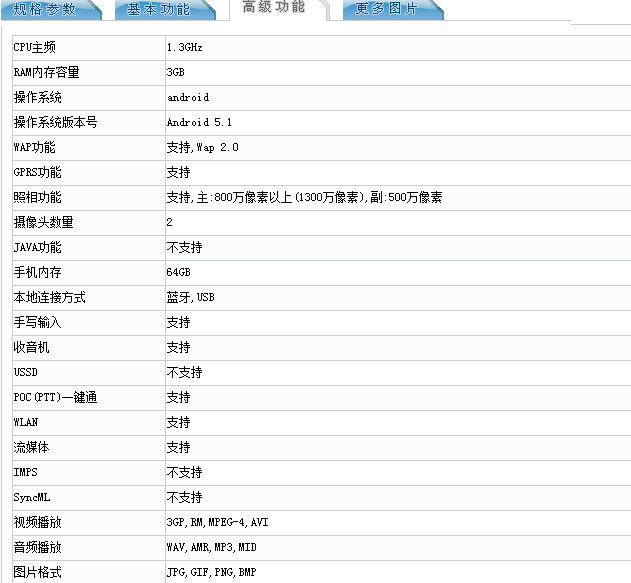
Task: Select the 视频播放 formats value
Action: pyautogui.click(x=217, y=522)
